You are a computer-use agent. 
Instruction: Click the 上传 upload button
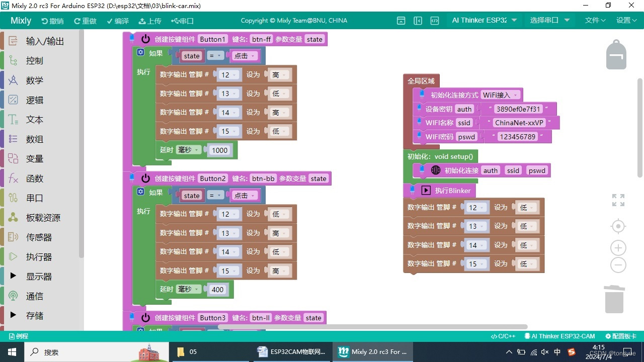click(150, 21)
